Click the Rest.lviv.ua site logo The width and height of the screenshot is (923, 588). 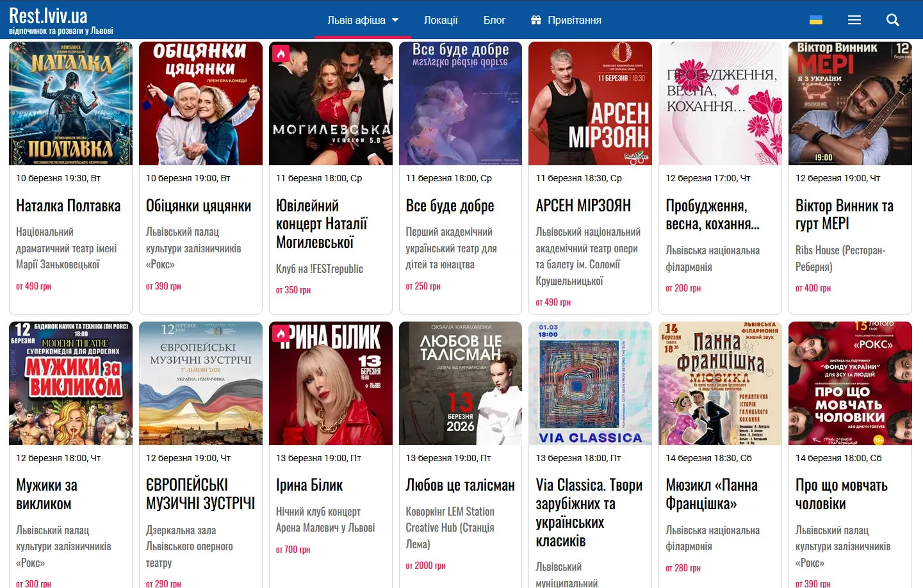(x=61, y=20)
